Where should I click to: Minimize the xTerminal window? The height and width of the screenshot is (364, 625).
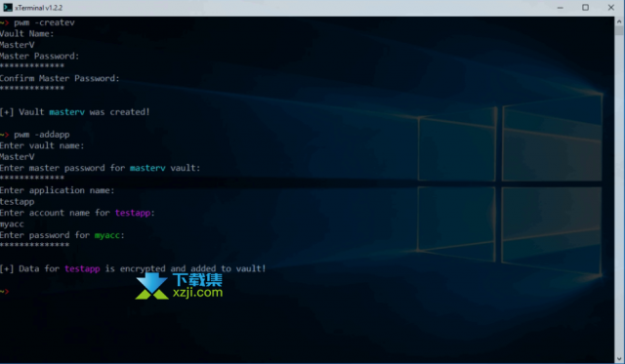click(560, 8)
